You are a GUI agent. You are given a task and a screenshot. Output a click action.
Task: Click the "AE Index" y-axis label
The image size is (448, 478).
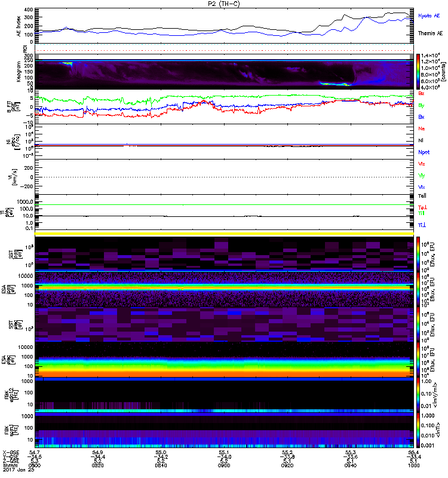pyautogui.click(x=19, y=26)
